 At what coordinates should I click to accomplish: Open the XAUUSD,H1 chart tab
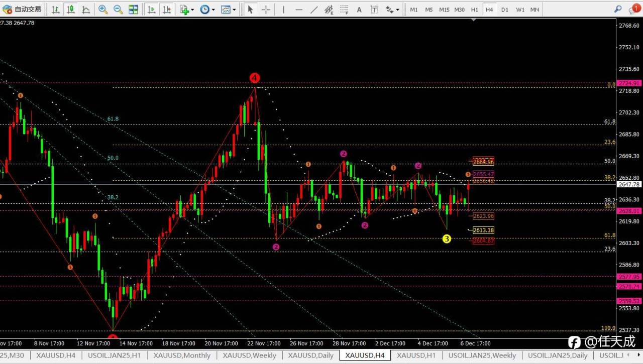pos(416,355)
